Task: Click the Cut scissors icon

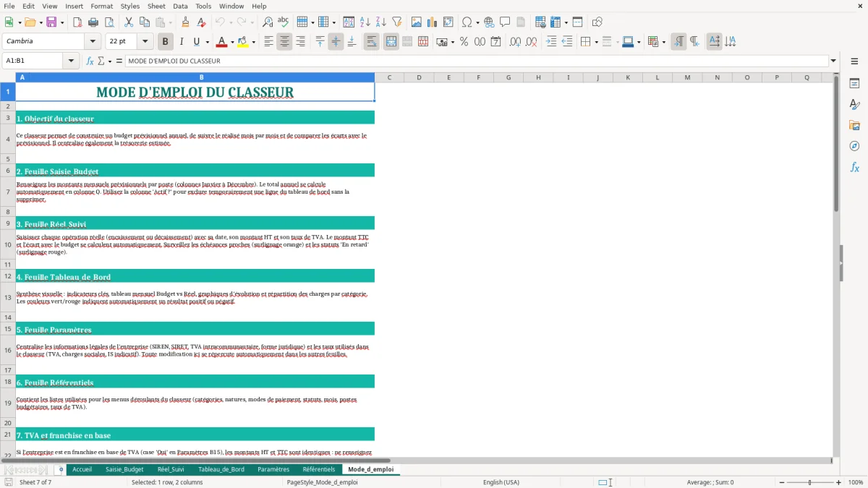Action: pos(129,22)
